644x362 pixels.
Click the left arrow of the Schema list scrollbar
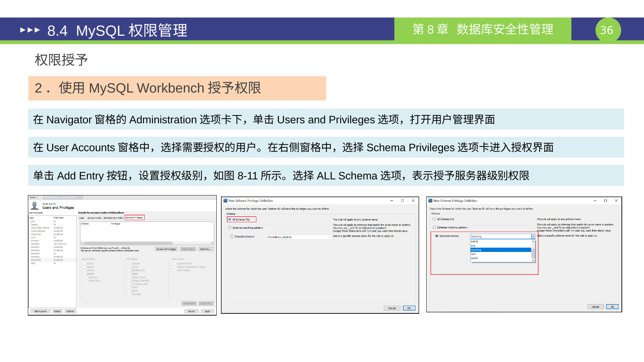click(82, 243)
